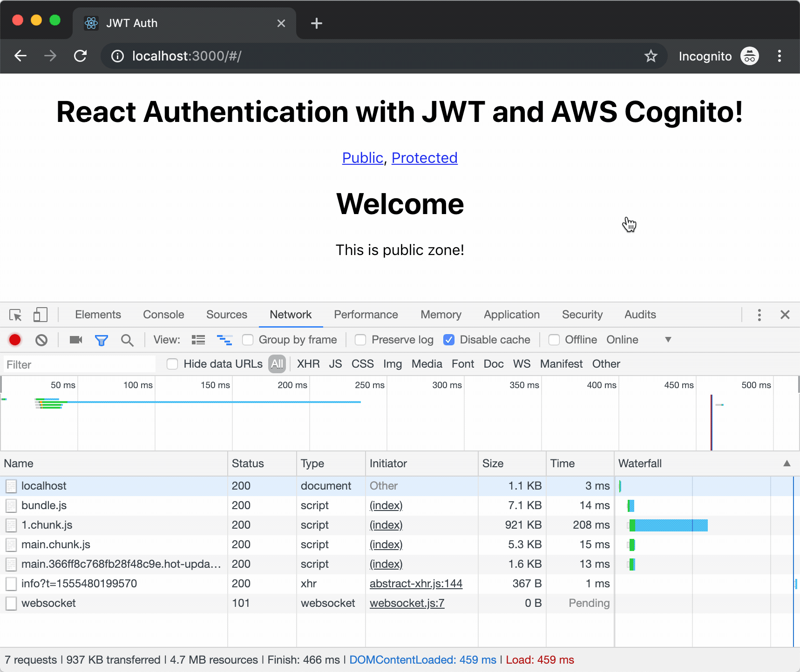Click the bundle.js file icon

[11, 506]
